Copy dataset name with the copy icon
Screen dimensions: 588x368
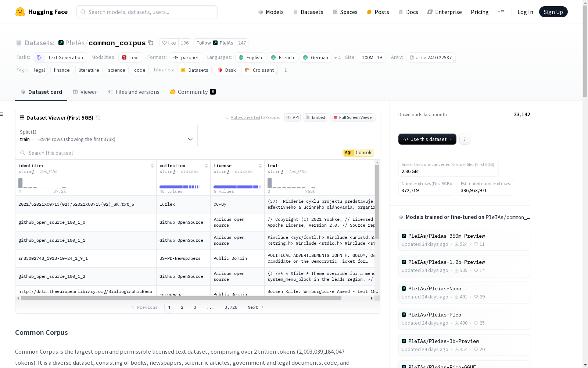[151, 43]
